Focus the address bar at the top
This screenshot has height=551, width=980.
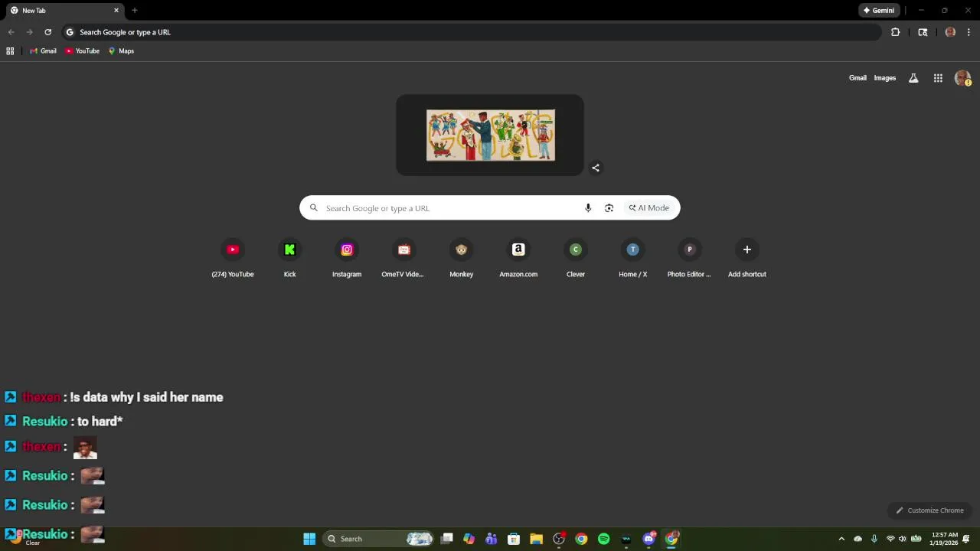click(x=471, y=32)
